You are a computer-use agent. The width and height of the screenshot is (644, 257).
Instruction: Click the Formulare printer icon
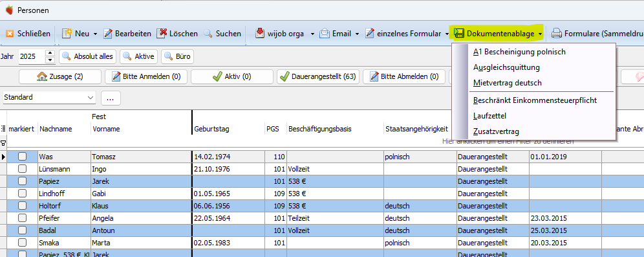click(x=556, y=34)
